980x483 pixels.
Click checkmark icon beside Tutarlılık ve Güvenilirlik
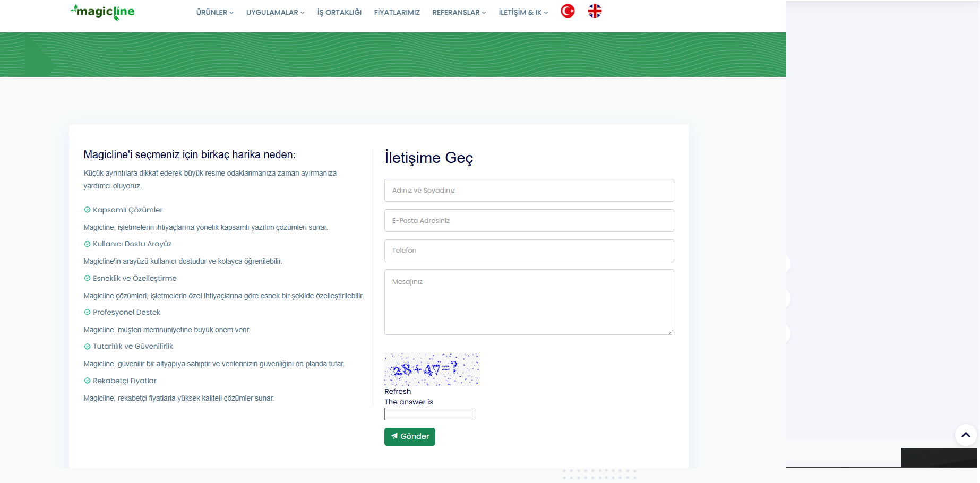click(x=87, y=347)
